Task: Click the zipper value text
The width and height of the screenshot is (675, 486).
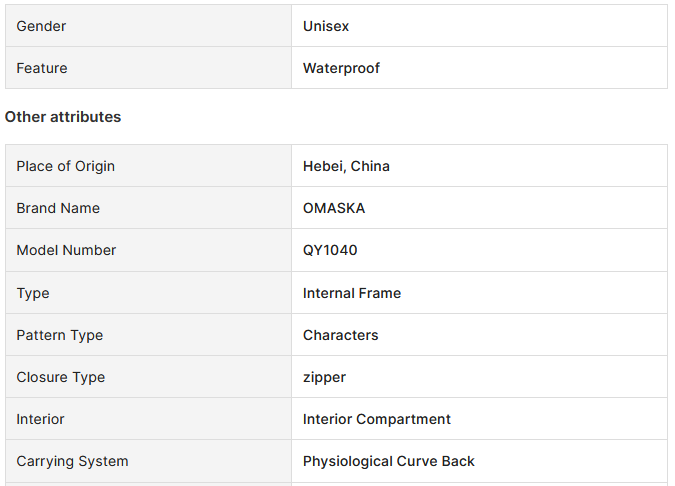Action: tap(324, 378)
